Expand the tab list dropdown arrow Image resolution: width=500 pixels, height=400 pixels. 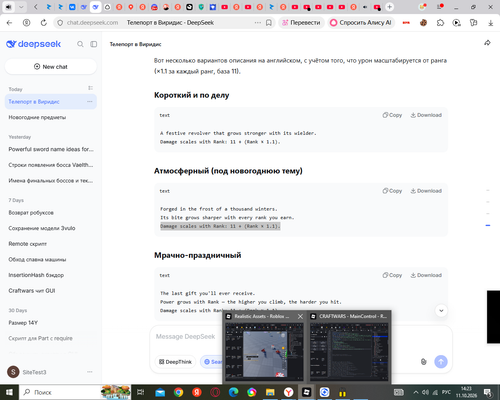tap(21, 7)
